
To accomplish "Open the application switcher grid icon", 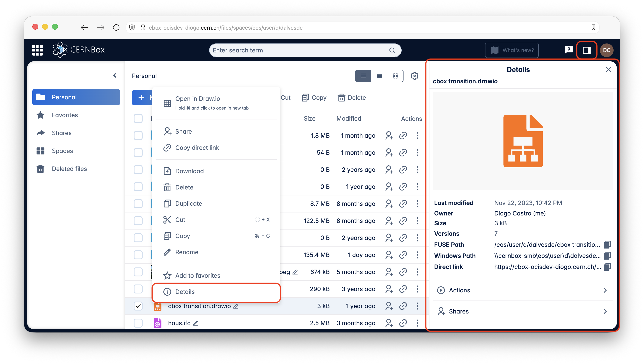I will [x=37, y=50].
